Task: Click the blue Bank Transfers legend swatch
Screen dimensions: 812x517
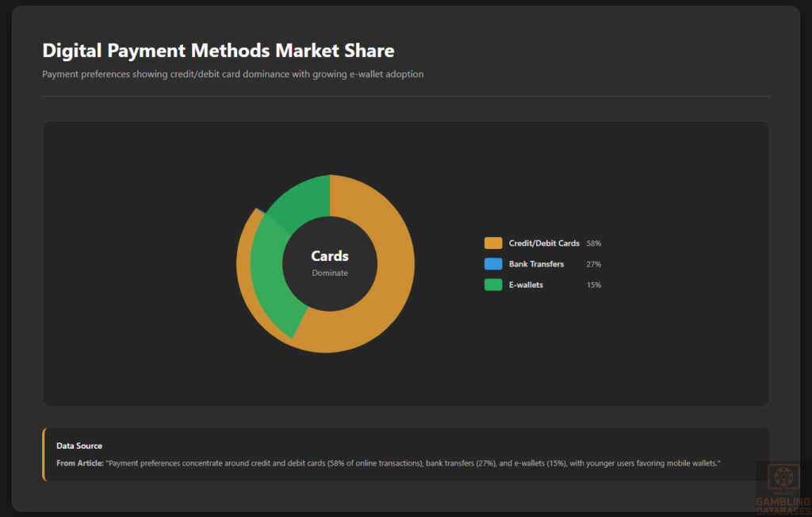Action: pyautogui.click(x=492, y=263)
